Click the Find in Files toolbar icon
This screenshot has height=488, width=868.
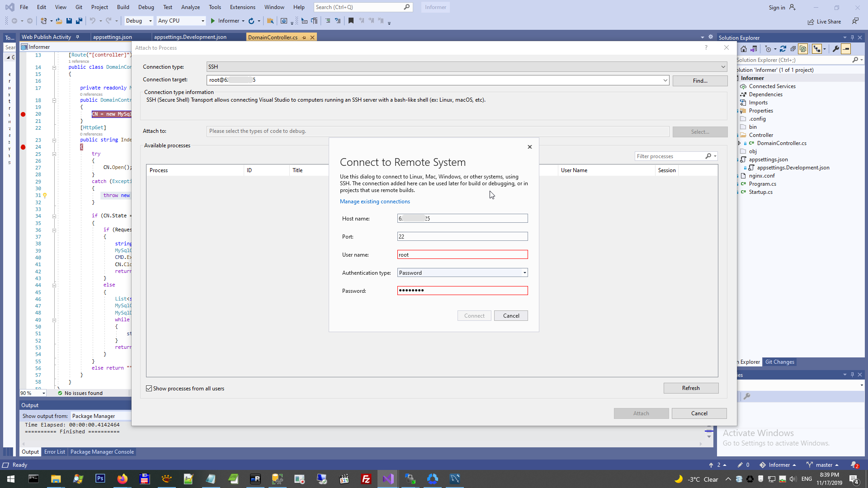pyautogui.click(x=270, y=21)
